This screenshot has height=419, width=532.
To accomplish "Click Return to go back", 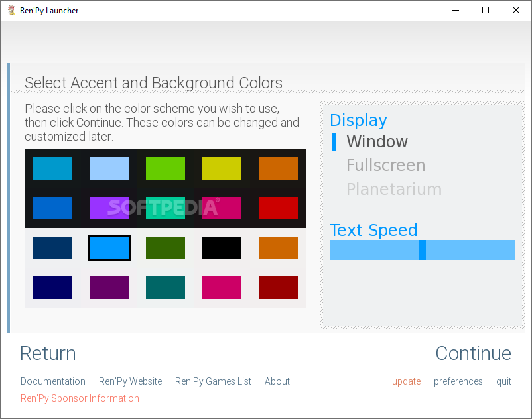I will 48,353.
